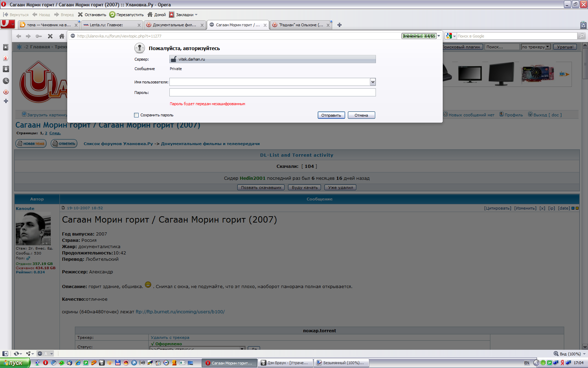Image resolution: width=588 pixels, height=368 pixels.
Task: Toggle the panel sidebar from the status bar
Action: [5, 354]
